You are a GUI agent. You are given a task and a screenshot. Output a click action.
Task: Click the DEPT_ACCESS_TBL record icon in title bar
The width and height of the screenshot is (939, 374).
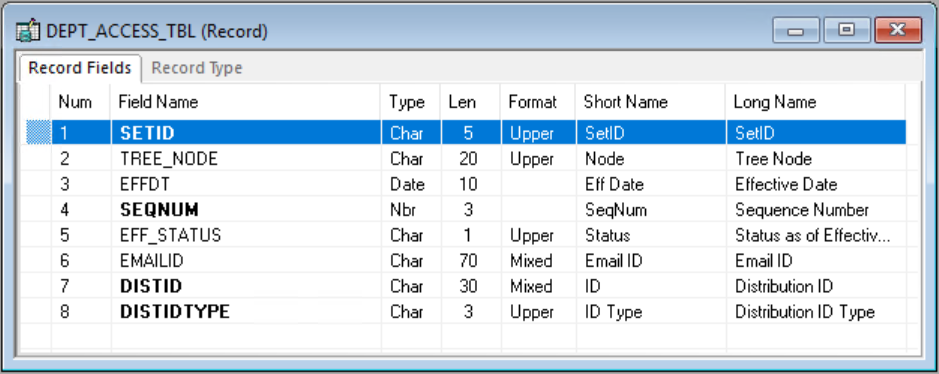click(28, 31)
